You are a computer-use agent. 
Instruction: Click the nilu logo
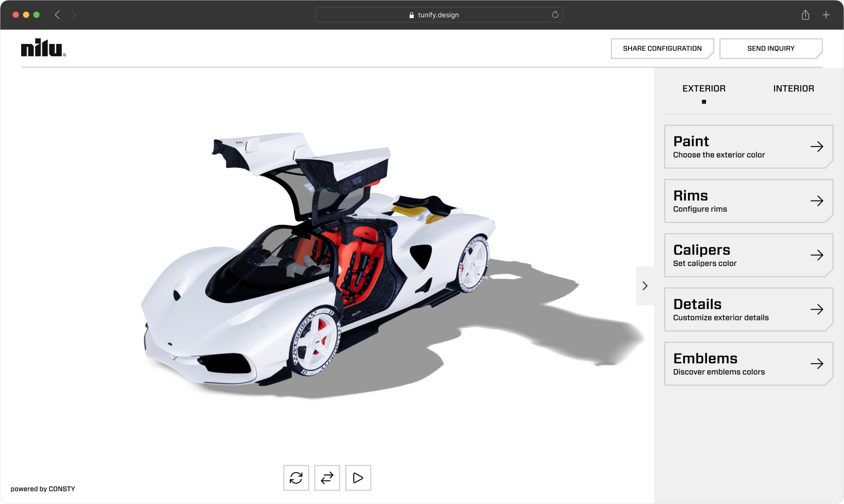[x=43, y=48]
